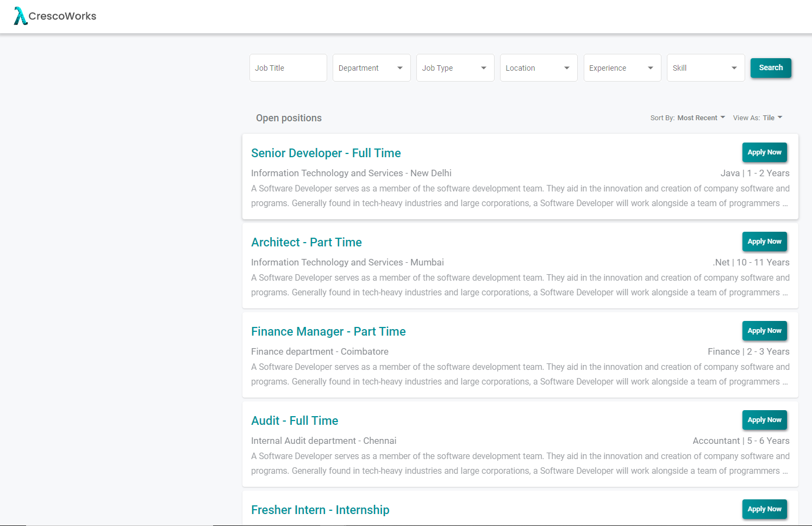Open Senior Developer - Full Time listing

(x=326, y=153)
